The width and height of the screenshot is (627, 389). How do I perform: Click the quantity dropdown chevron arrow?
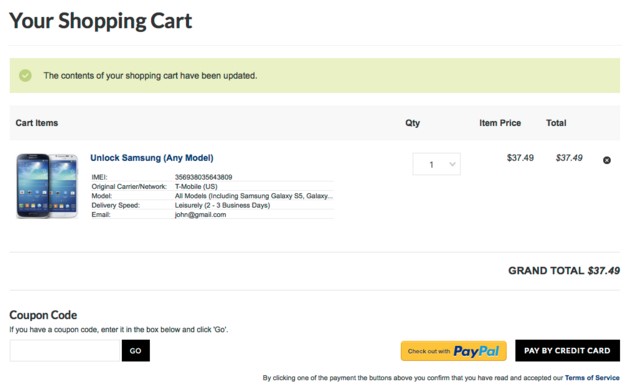452,164
